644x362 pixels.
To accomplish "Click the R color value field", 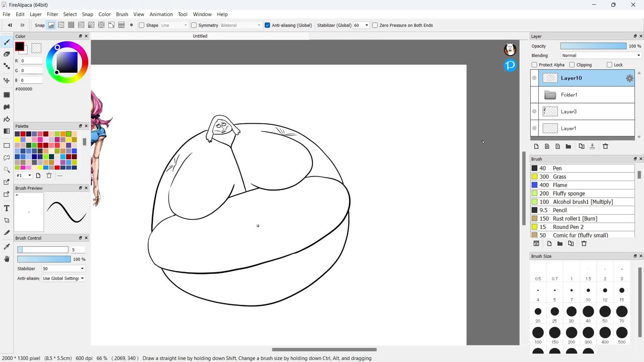I will tap(31, 61).
